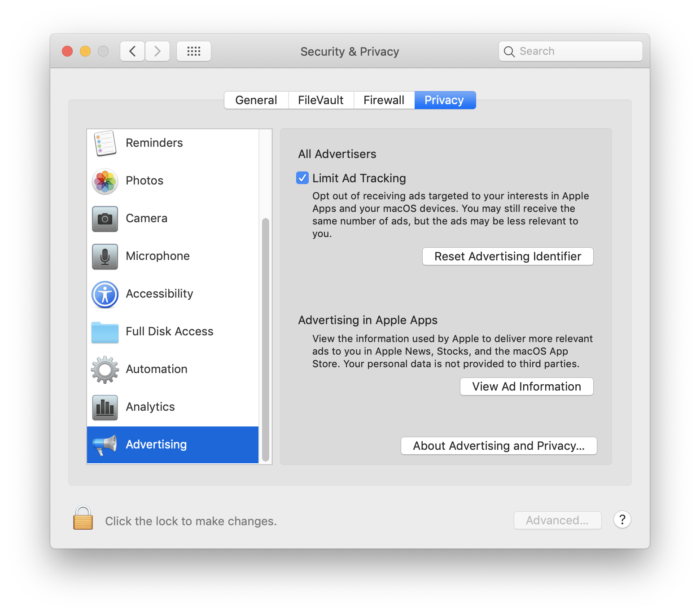Screen dimensions: 700x615
Task: Click the View Ad Information button
Action: point(527,387)
